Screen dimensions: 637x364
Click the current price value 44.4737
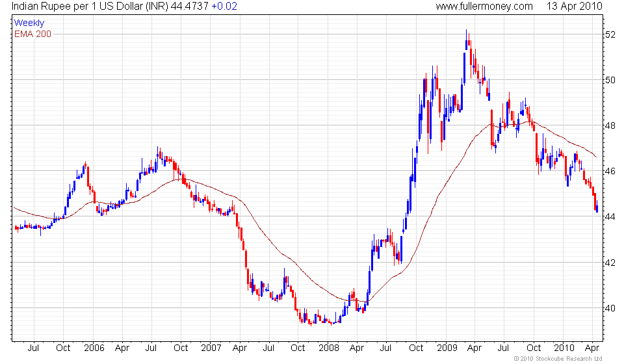pyautogui.click(x=189, y=6)
